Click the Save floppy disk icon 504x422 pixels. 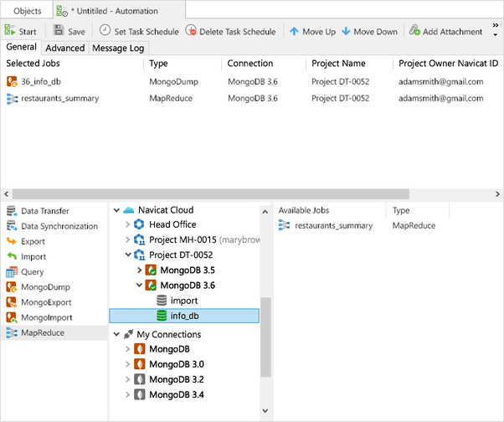(59, 30)
